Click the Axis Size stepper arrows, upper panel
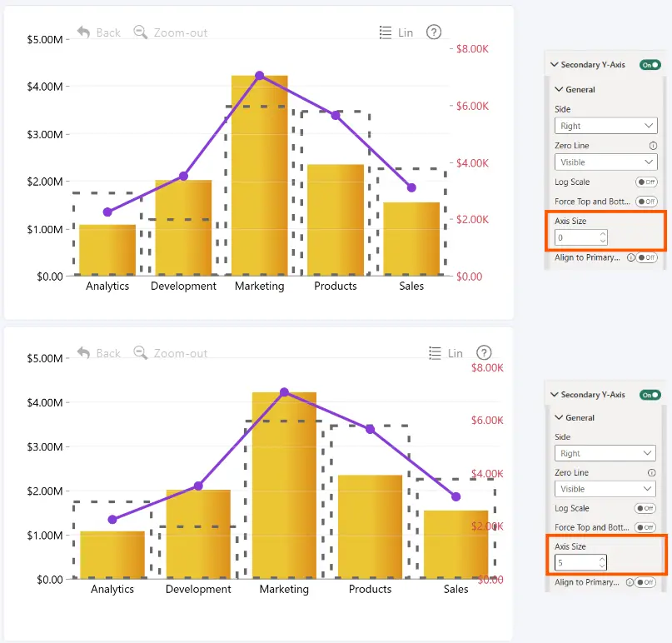The width and height of the screenshot is (672, 643). (603, 237)
